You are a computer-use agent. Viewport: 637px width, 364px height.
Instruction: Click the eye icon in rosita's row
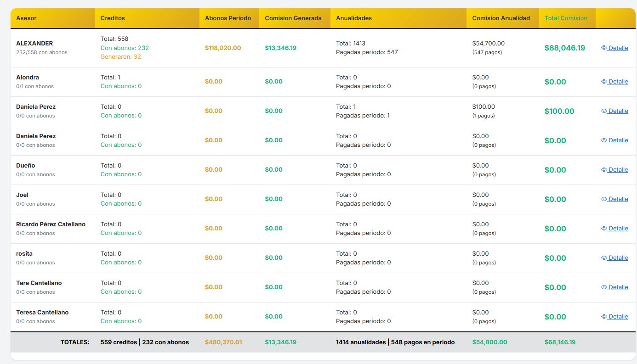click(x=604, y=258)
